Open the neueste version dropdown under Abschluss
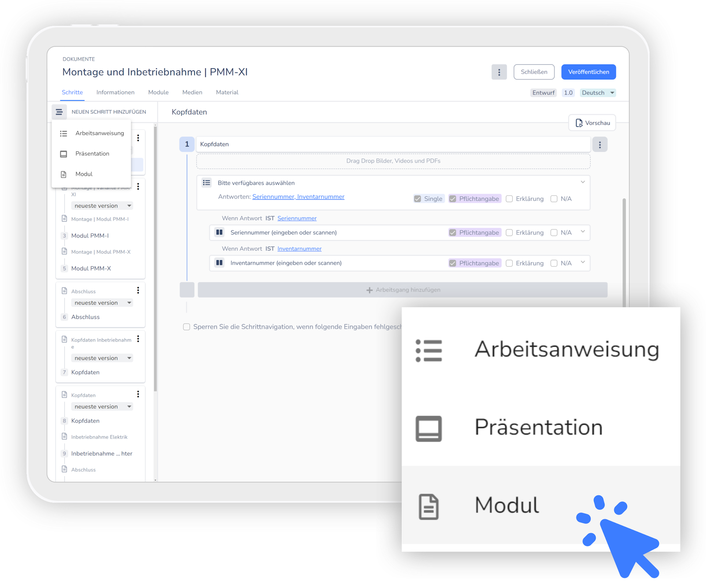This screenshot has height=588, width=706. tap(102, 302)
